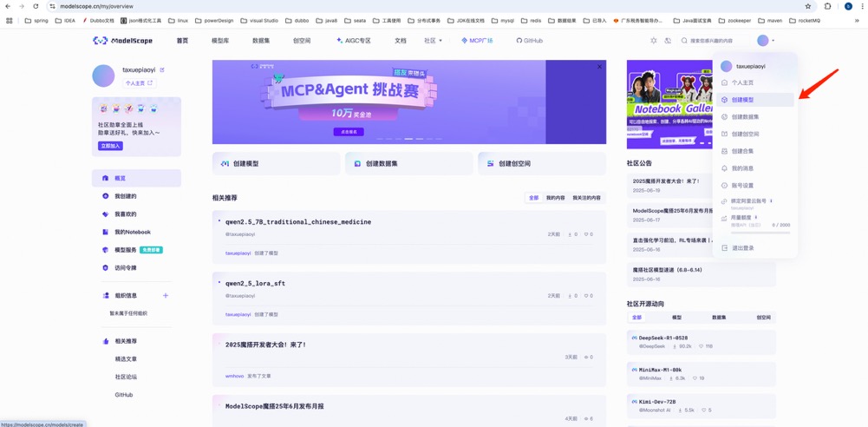Open the 社区 dropdown menu

[x=433, y=41]
